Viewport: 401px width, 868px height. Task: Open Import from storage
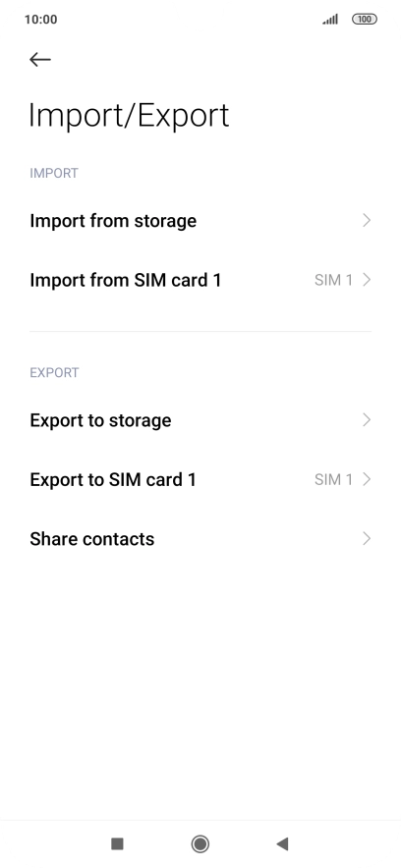pos(200,220)
